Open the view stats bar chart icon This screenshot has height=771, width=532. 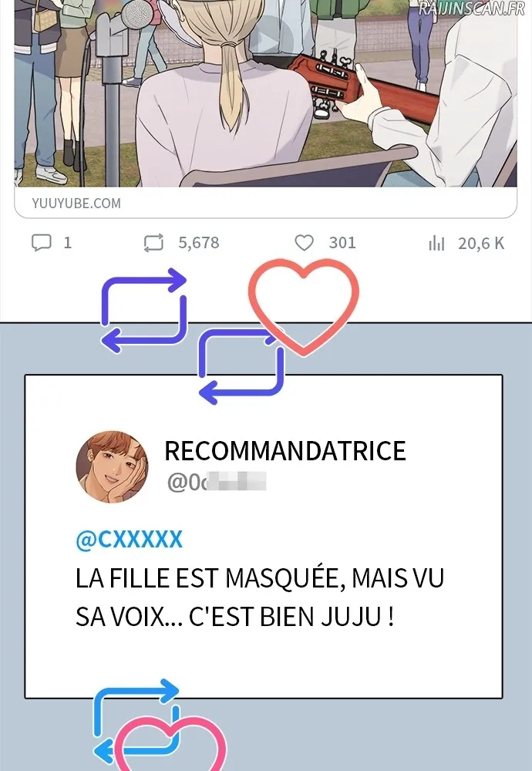(436, 243)
